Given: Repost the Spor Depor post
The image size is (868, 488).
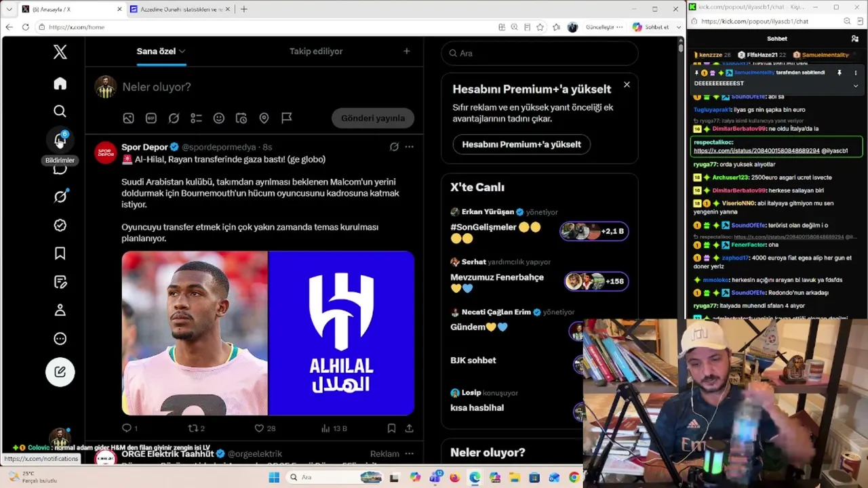Looking at the screenshot, I should click(196, 428).
